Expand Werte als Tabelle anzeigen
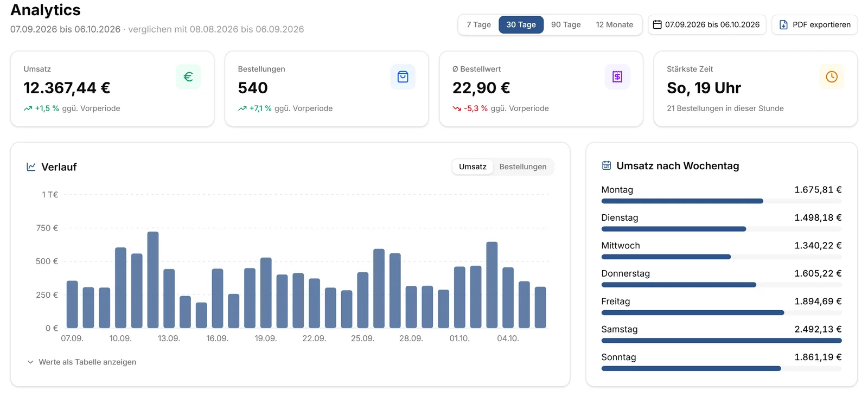Viewport: 868px width, 397px height. pos(82,362)
